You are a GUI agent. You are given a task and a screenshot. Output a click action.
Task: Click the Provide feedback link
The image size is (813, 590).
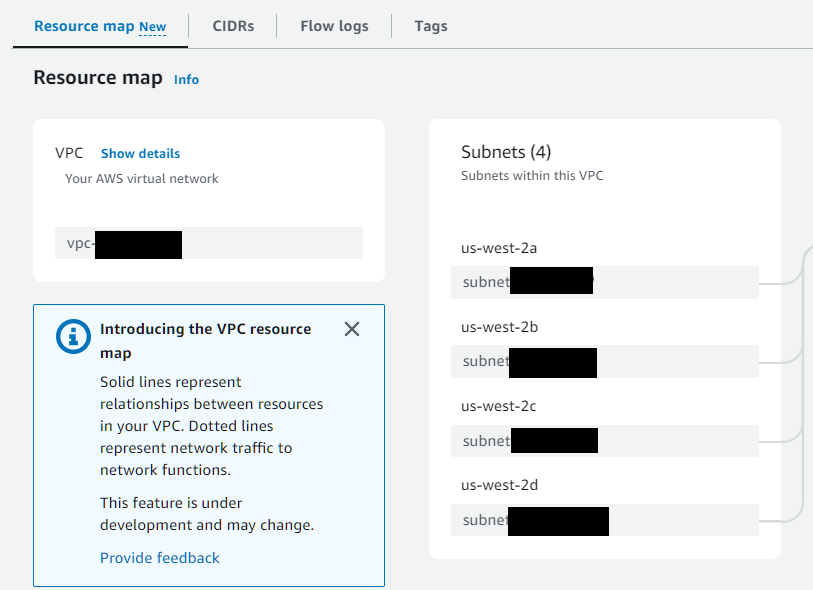[160, 558]
